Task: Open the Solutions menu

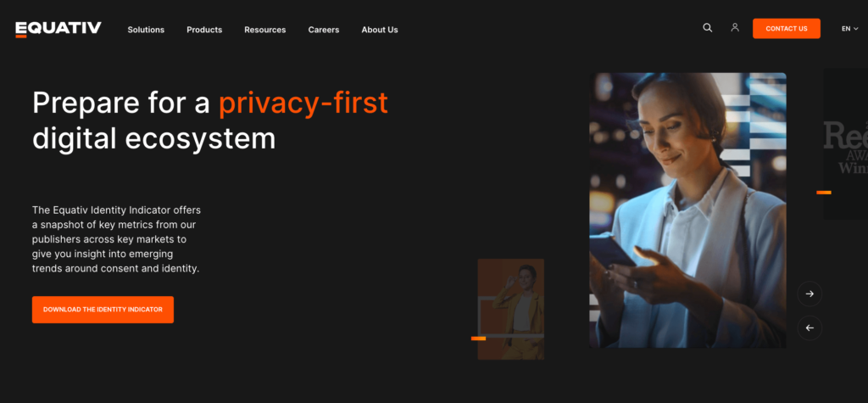Action: coord(146,30)
